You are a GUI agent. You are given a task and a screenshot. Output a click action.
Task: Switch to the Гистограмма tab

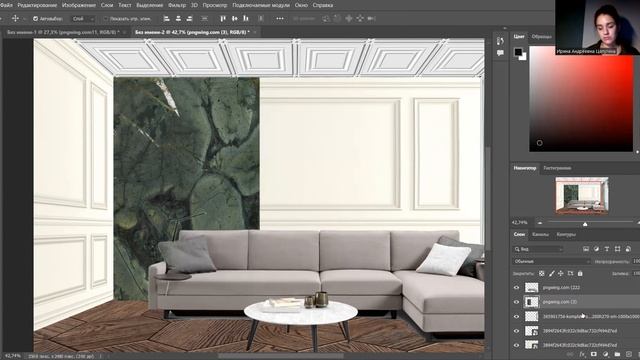coord(557,168)
